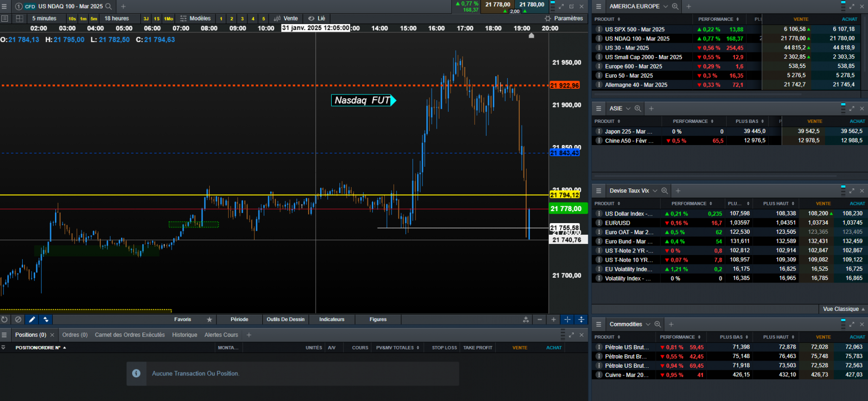Viewport: 868px width, 401px height.
Task: Open chart Paramètres settings
Action: point(564,18)
